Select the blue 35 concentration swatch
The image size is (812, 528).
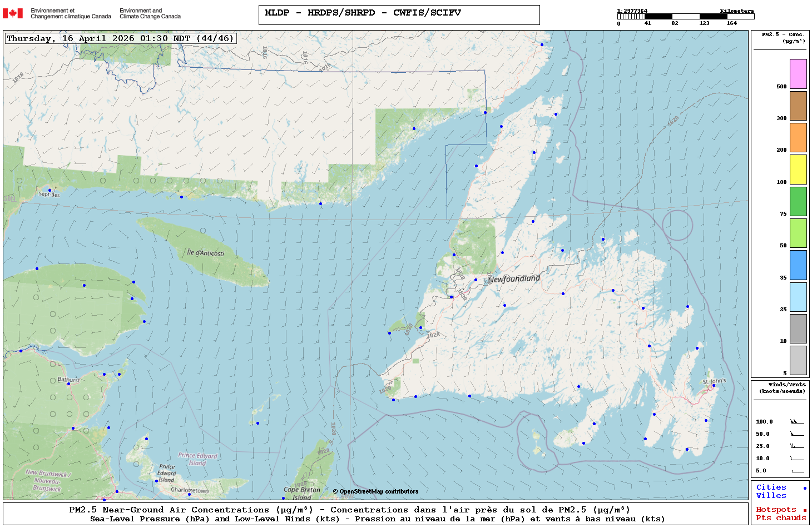point(798,265)
